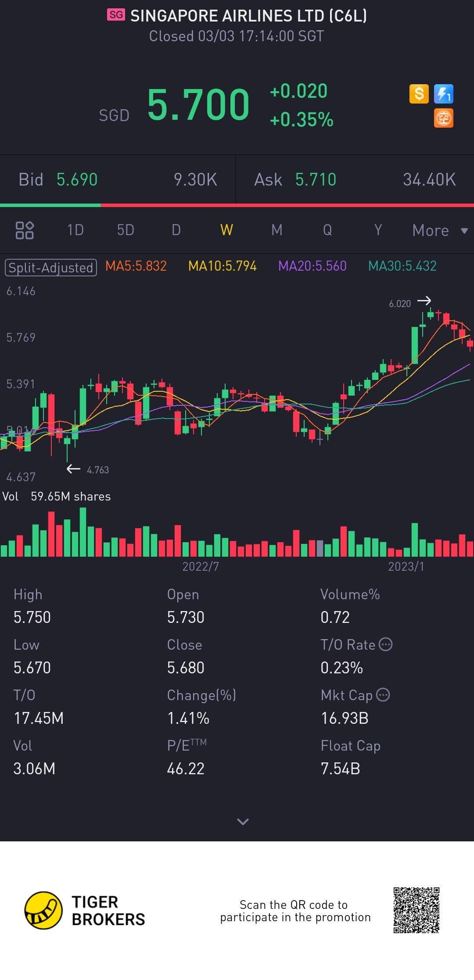Tap the Tiger Brokers logo
Viewport: 474px width, 980px height.
pos(85,910)
